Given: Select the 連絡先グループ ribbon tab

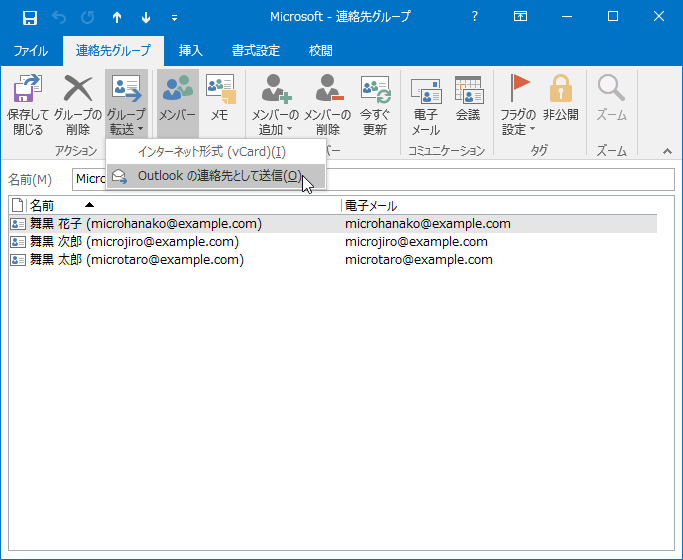Looking at the screenshot, I should (x=113, y=51).
